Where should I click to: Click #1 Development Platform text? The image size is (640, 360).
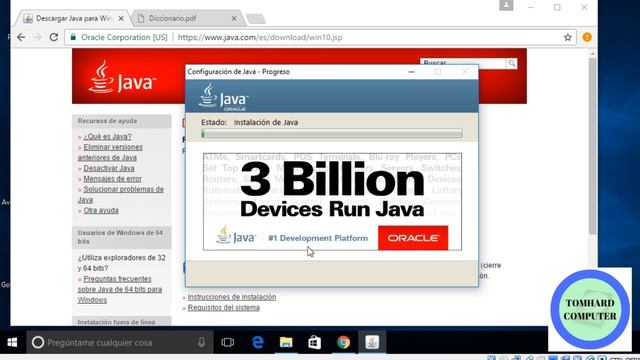[318, 238]
